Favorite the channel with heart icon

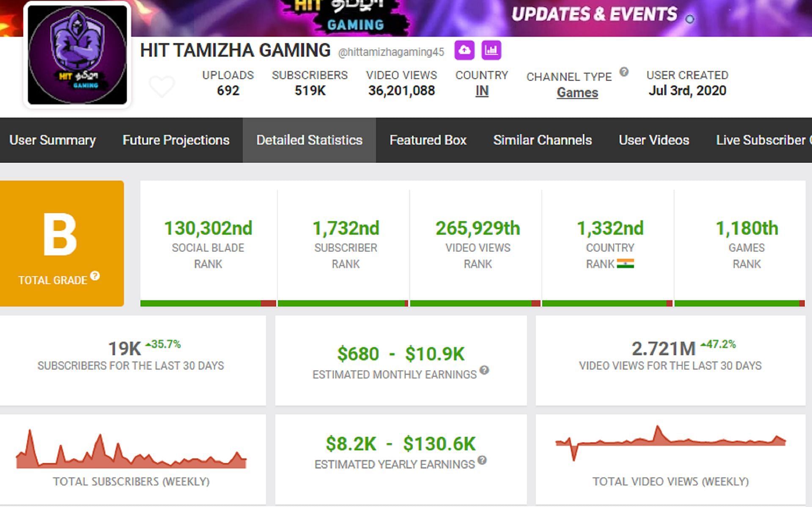[162, 86]
